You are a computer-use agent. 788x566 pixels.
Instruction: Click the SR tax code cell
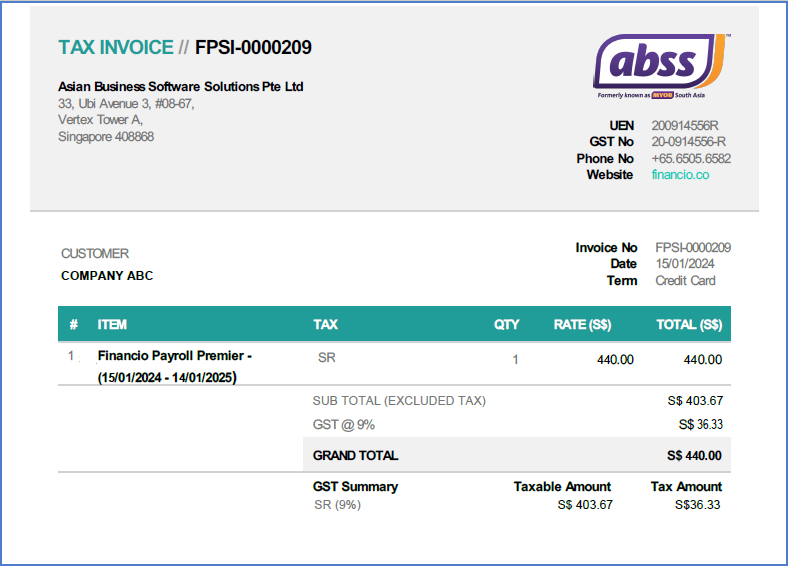tap(327, 358)
